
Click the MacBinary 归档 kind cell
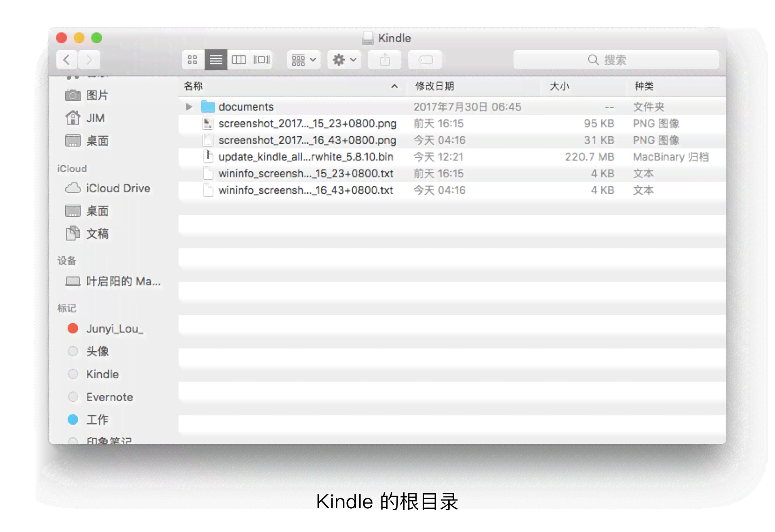(x=671, y=157)
